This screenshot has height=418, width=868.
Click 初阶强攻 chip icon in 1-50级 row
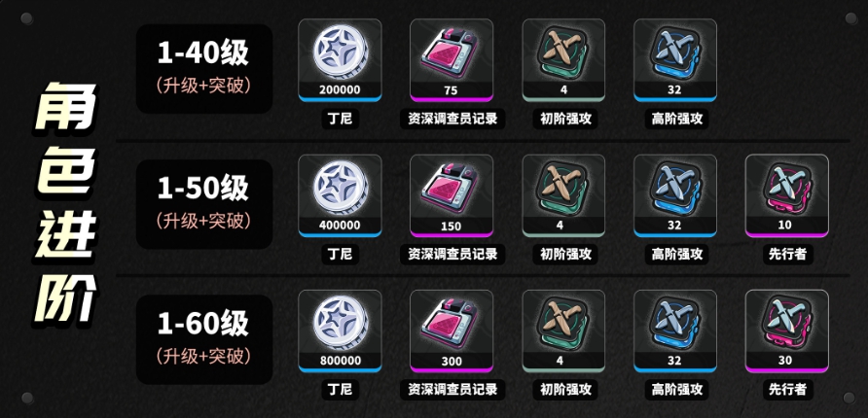[563, 195]
